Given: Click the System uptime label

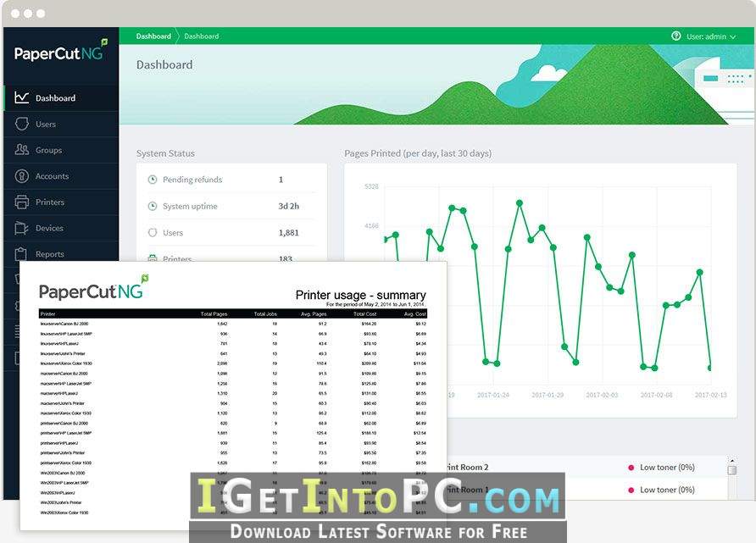Looking at the screenshot, I should click(x=190, y=206).
